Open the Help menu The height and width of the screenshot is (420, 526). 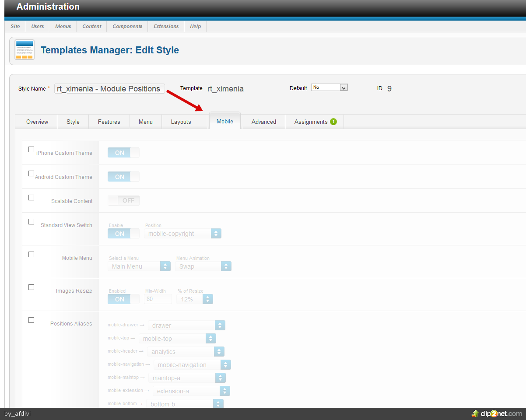click(x=196, y=26)
